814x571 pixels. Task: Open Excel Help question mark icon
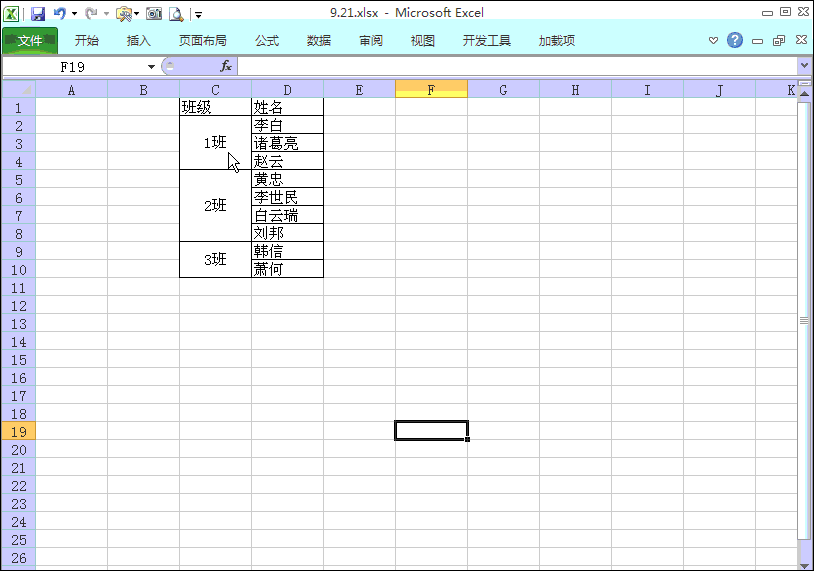[x=735, y=40]
